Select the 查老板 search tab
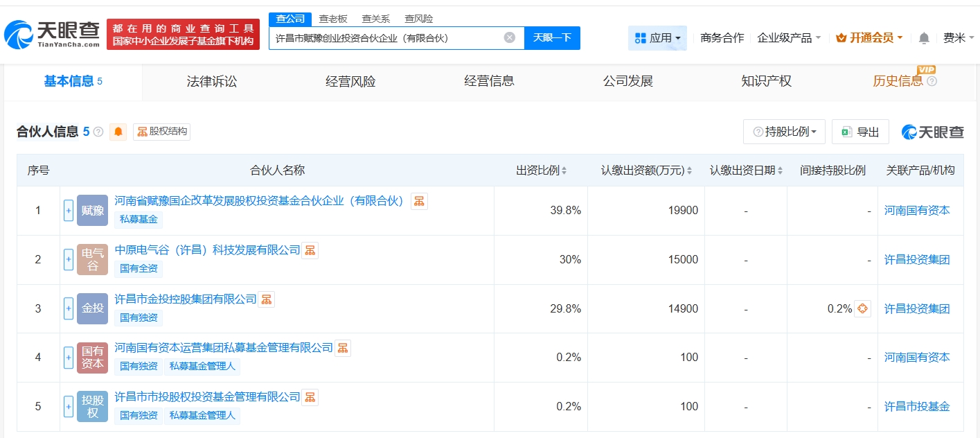This screenshot has width=980, height=438. click(333, 19)
